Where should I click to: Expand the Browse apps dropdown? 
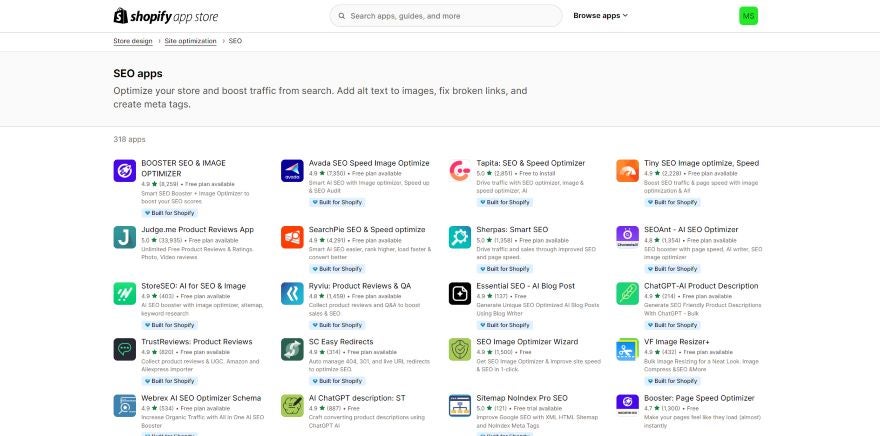click(600, 16)
